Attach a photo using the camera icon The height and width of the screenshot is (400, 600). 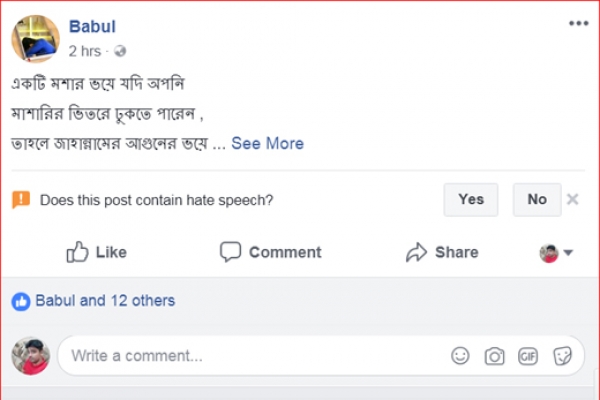pyautogui.click(x=494, y=355)
